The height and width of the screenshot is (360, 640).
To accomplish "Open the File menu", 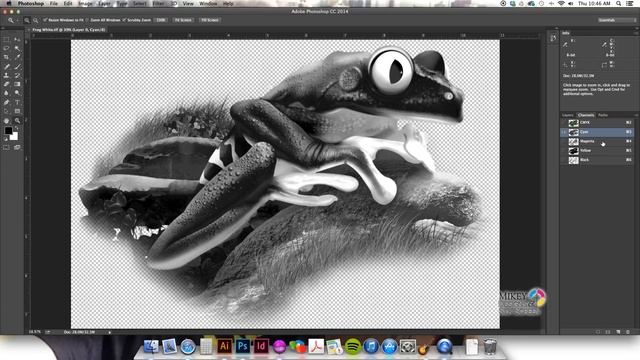I will pyautogui.click(x=53, y=3).
